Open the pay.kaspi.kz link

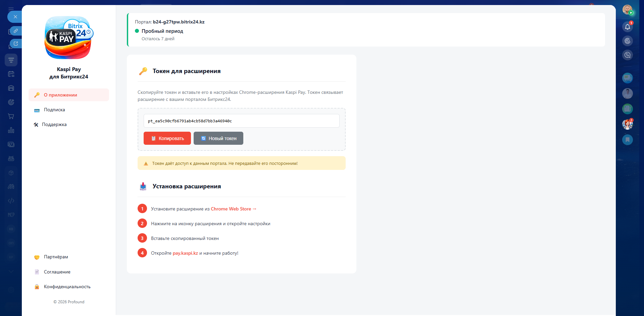point(185,253)
